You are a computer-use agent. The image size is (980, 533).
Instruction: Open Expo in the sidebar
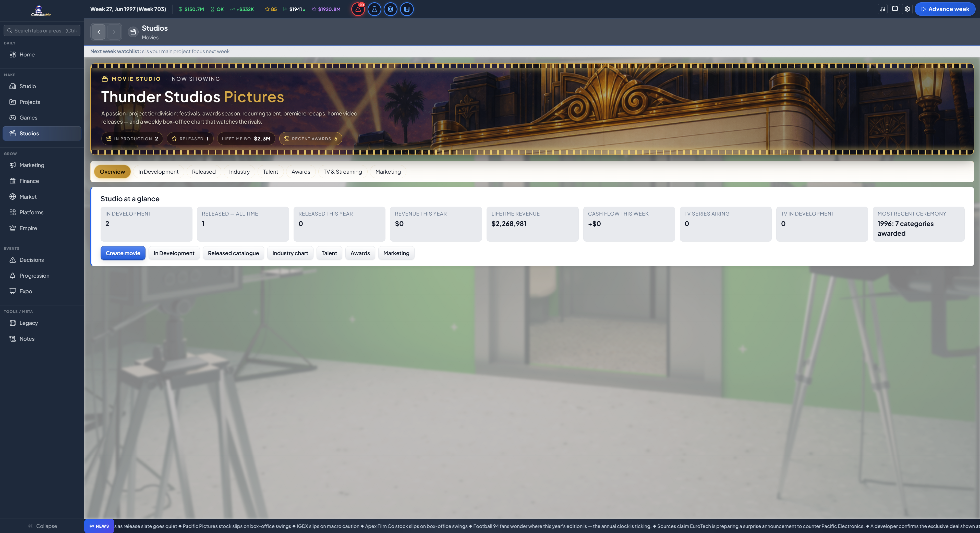(x=42, y=291)
